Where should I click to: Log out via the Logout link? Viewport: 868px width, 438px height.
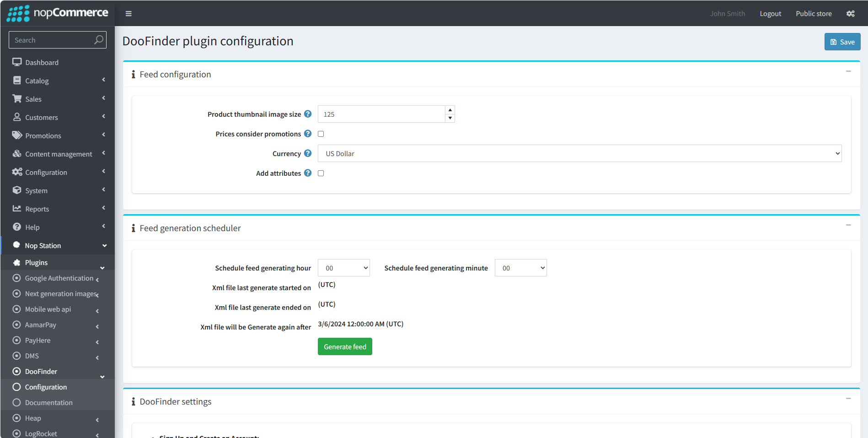[x=770, y=14]
